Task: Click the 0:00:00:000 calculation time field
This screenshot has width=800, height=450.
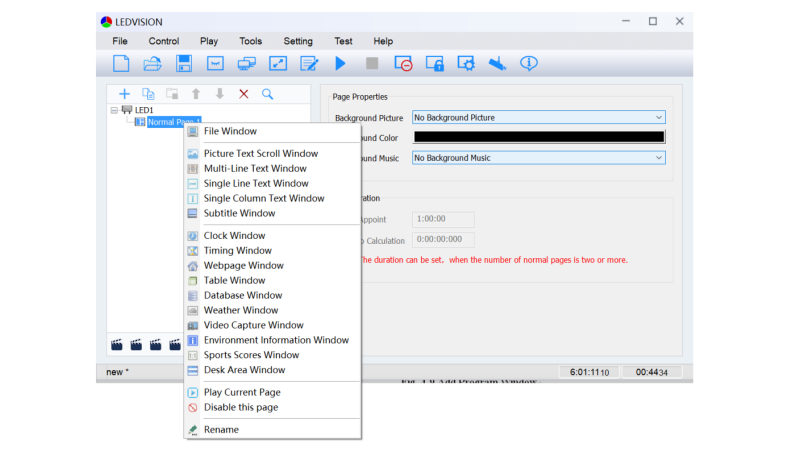Action: (443, 239)
